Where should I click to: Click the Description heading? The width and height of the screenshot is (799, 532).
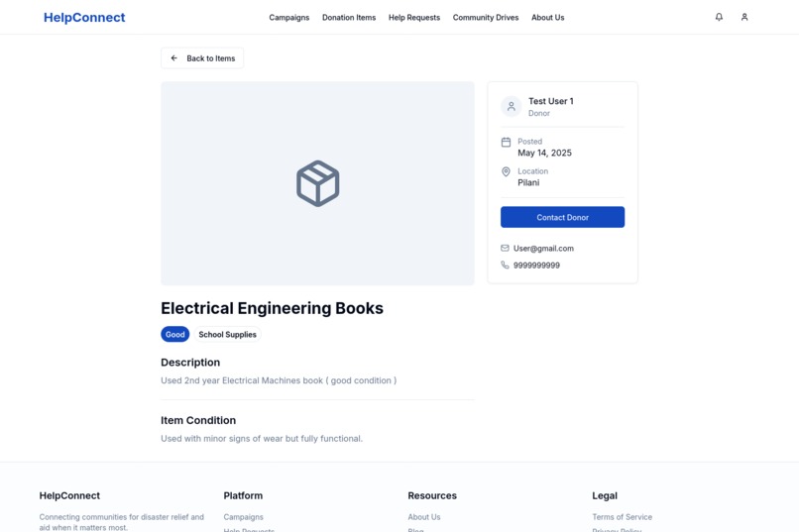(190, 363)
